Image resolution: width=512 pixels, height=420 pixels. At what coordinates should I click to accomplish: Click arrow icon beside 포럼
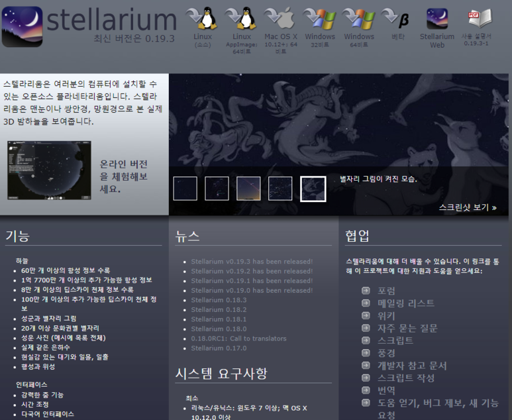coord(366,290)
